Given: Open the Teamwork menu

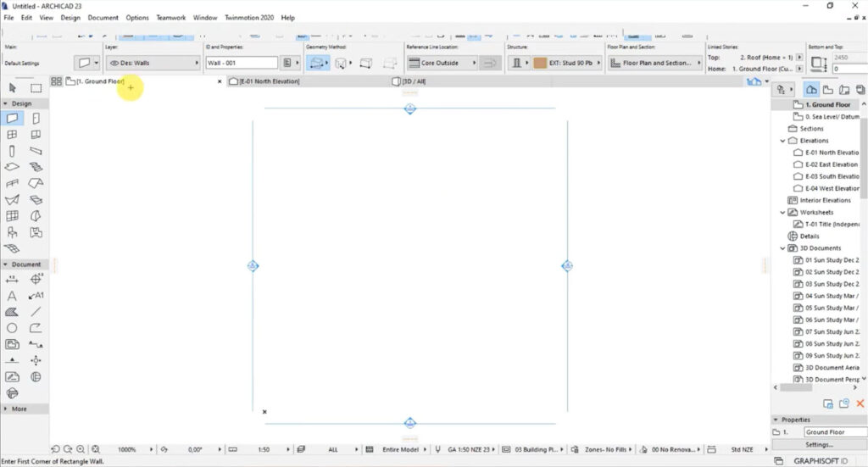Looking at the screenshot, I should [x=170, y=17].
